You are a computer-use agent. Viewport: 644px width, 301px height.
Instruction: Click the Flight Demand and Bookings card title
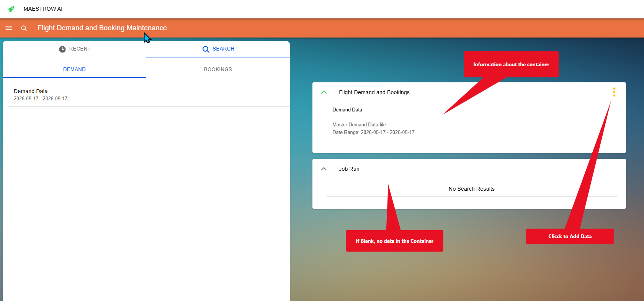pos(374,92)
